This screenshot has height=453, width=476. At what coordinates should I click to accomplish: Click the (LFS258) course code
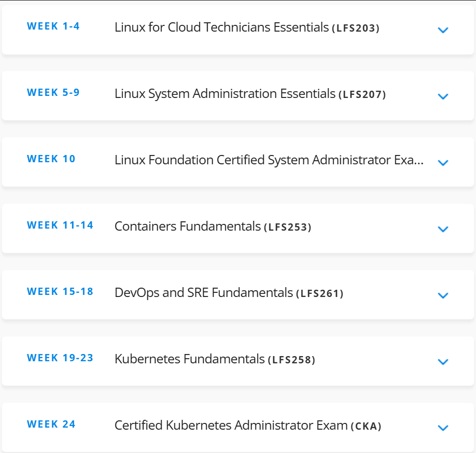pos(291,360)
